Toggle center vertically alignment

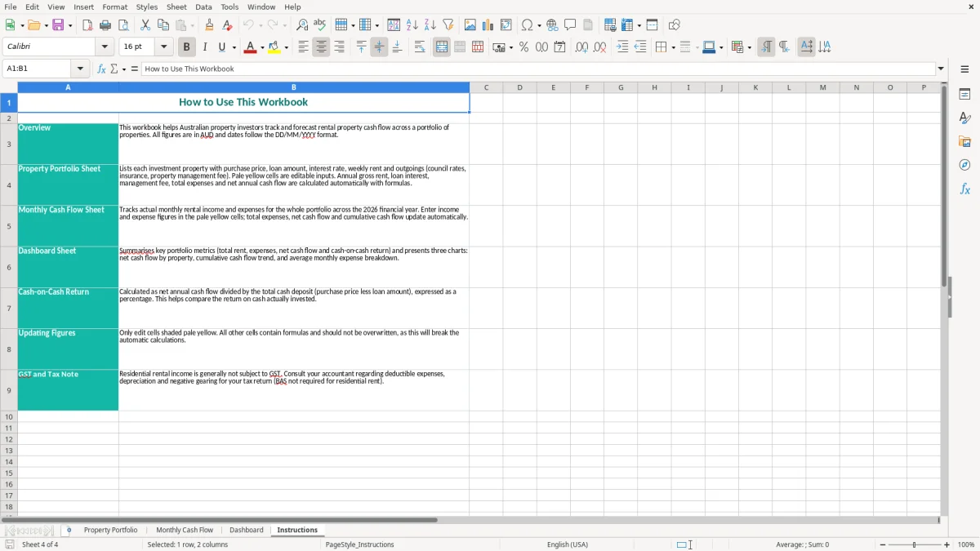(379, 47)
